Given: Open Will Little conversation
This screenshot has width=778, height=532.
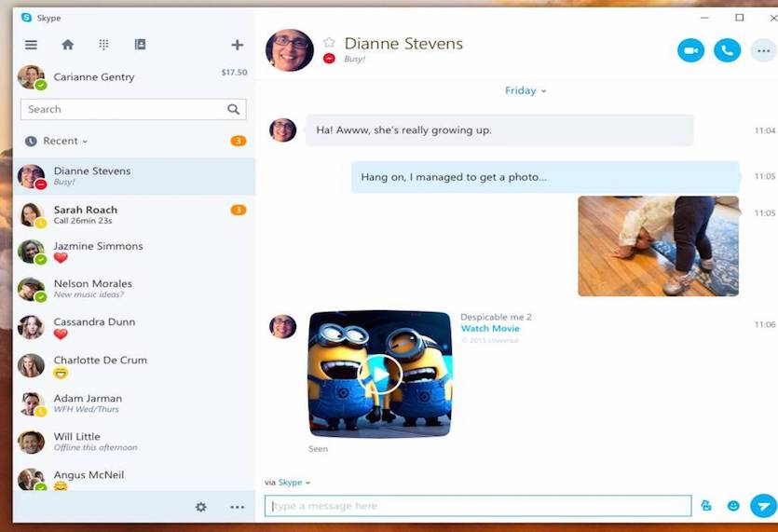Looking at the screenshot, I should [134, 442].
